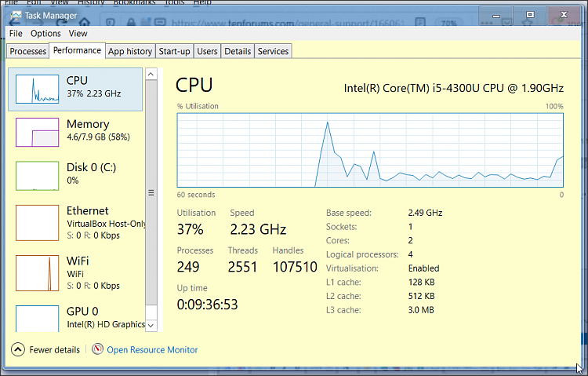
Task: Open the View menu
Action: [x=78, y=34]
